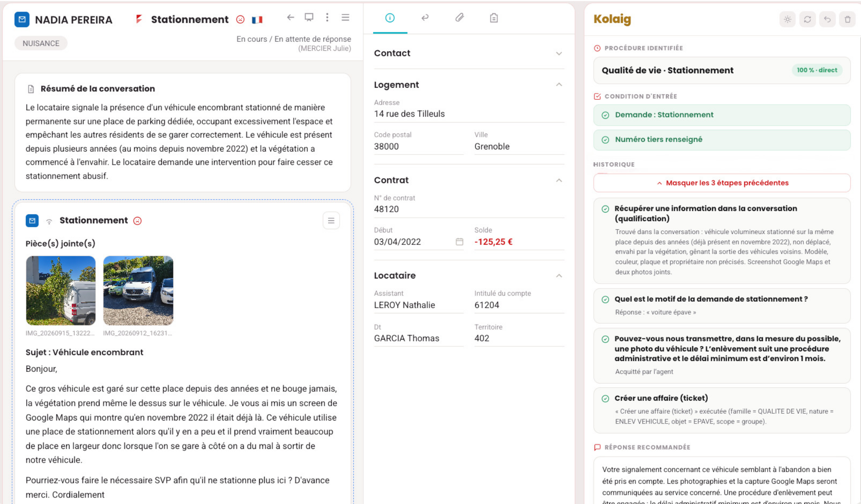Viewport: 861px width, 504px height.
Task: Collapse the Locataire section
Action: click(559, 276)
